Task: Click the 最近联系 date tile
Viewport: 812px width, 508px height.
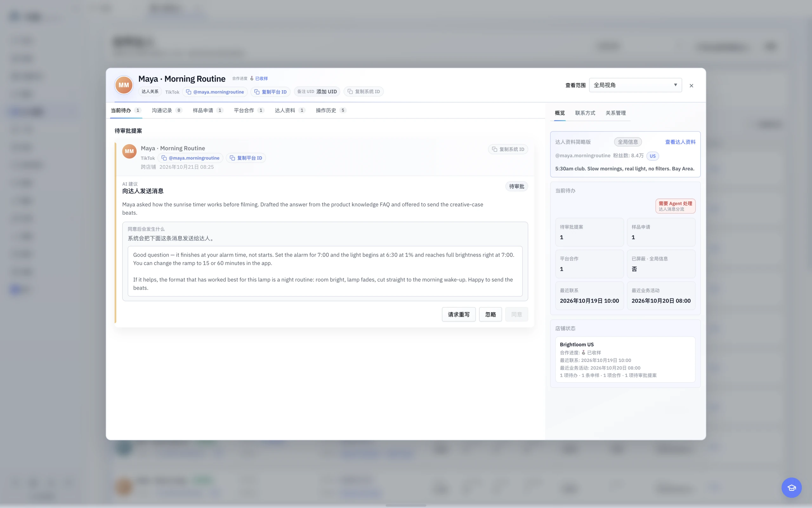Action: [589, 296]
